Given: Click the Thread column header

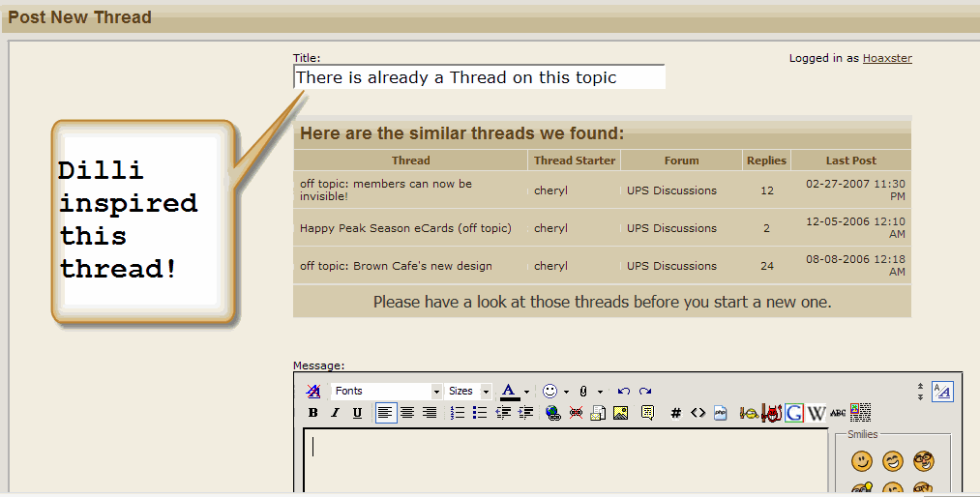Looking at the screenshot, I should point(410,161).
